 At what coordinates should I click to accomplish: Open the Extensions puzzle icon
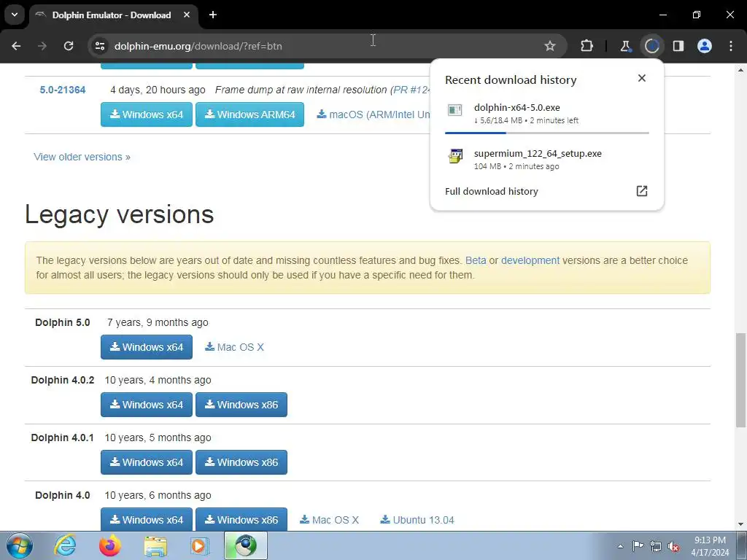coord(587,46)
